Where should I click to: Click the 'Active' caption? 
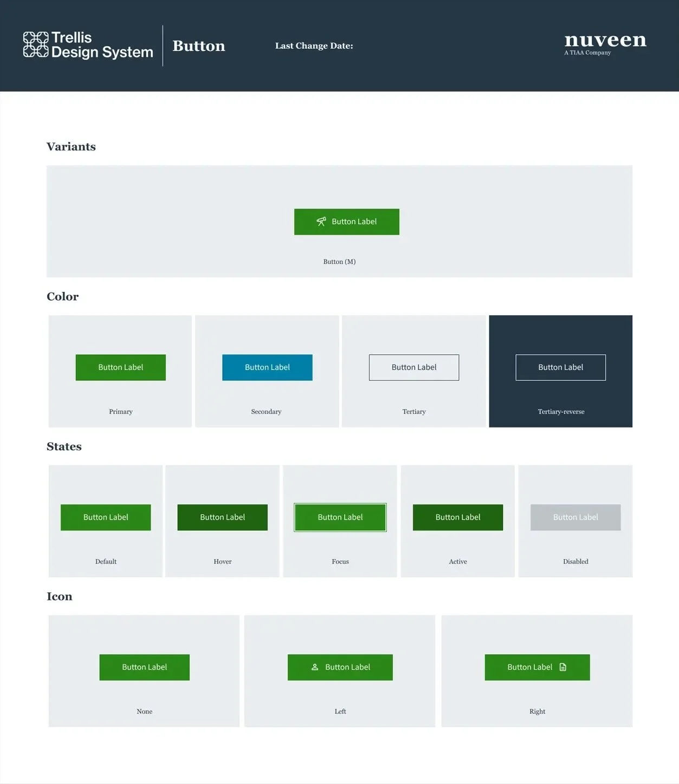pyautogui.click(x=458, y=562)
